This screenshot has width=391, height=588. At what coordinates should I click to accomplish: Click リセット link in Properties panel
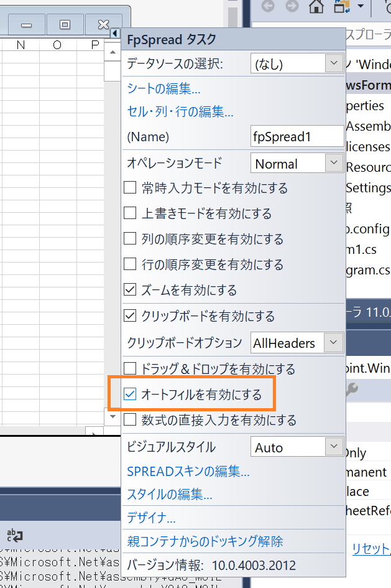[371, 549]
